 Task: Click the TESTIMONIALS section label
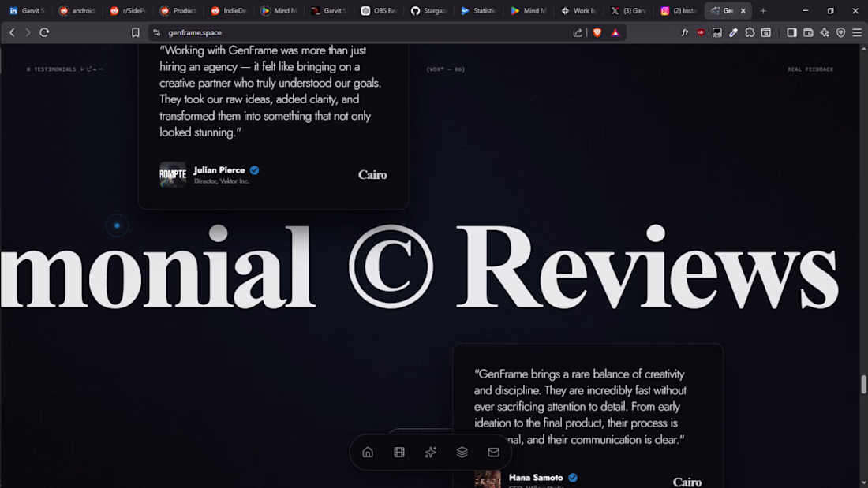[x=65, y=69]
